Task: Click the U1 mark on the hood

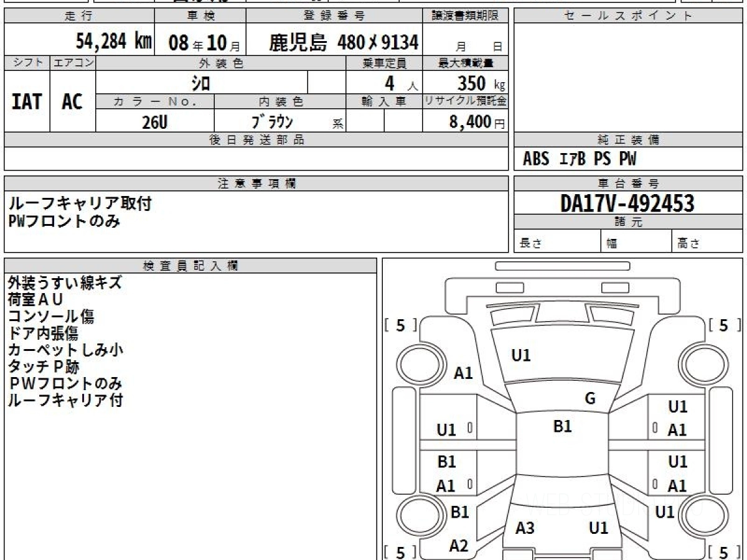Action: [x=520, y=356]
